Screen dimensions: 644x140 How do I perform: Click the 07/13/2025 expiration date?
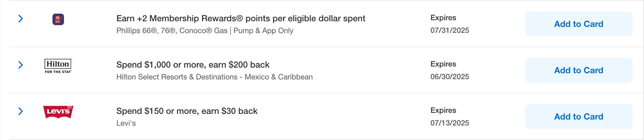click(450, 123)
